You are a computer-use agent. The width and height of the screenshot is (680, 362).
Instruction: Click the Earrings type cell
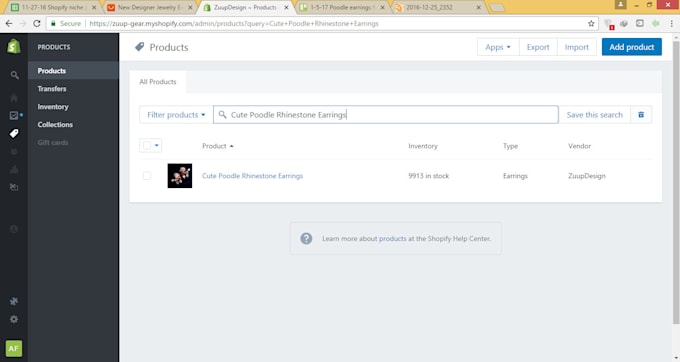pos(515,176)
